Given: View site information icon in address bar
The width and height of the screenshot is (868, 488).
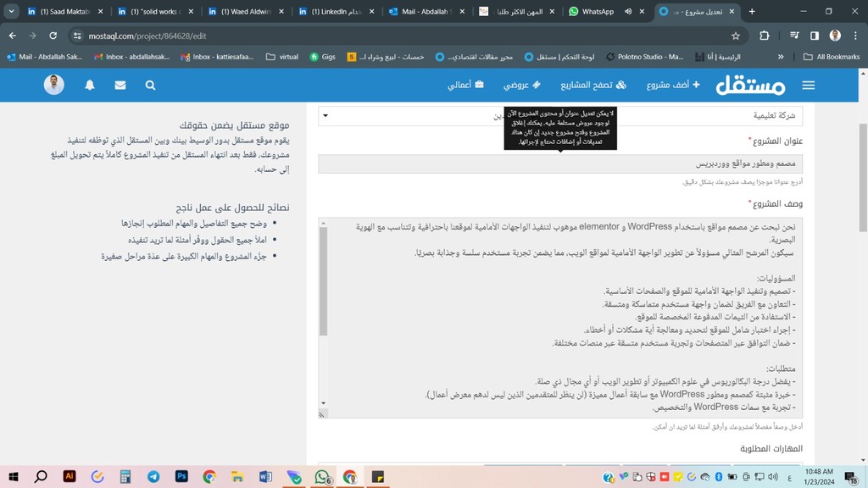Looking at the screenshot, I should tap(77, 36).
